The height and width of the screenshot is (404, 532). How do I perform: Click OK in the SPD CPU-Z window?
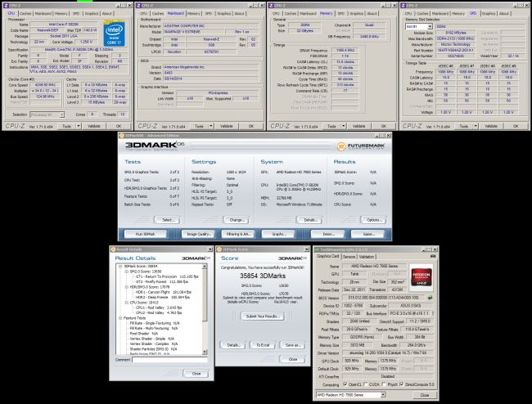pos(516,126)
